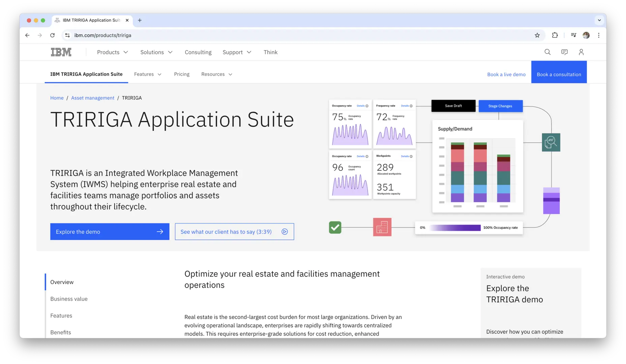626x364 pixels.
Task: Open the chat bubble icon in header
Action: point(564,52)
